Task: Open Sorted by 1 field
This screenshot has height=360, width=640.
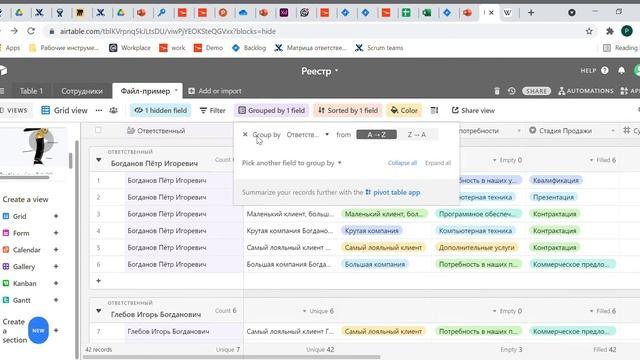Action: [x=348, y=110]
